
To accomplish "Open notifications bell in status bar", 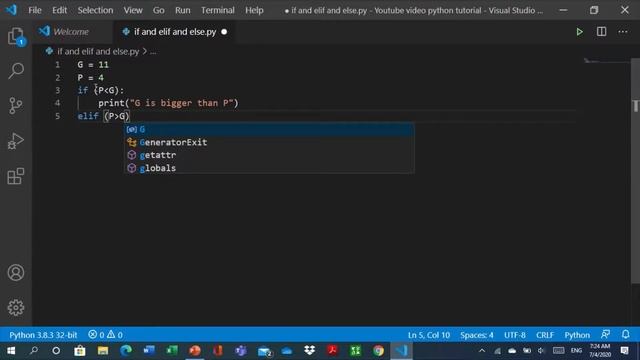I will pyautogui.click(x=626, y=334).
